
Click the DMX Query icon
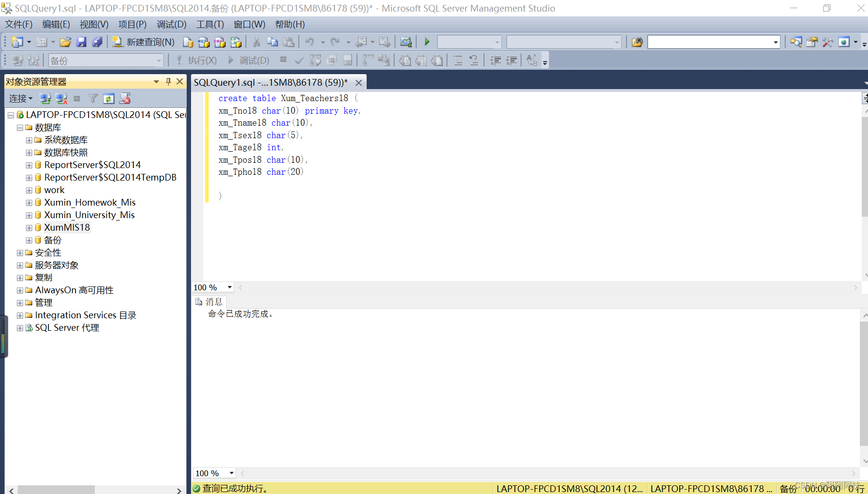220,42
